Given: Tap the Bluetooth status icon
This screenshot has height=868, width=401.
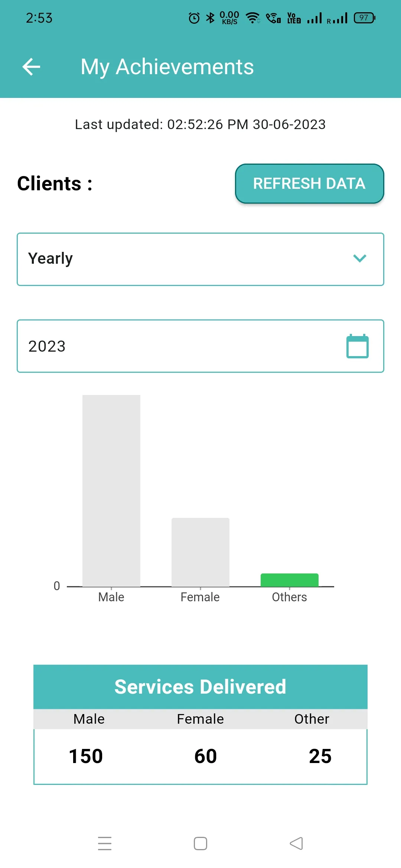Looking at the screenshot, I should click(x=210, y=18).
